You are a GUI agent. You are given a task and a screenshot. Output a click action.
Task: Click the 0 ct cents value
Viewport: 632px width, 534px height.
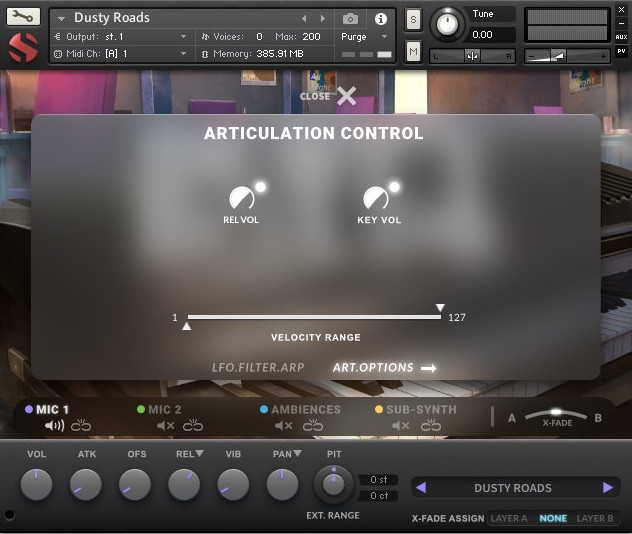(x=378, y=496)
